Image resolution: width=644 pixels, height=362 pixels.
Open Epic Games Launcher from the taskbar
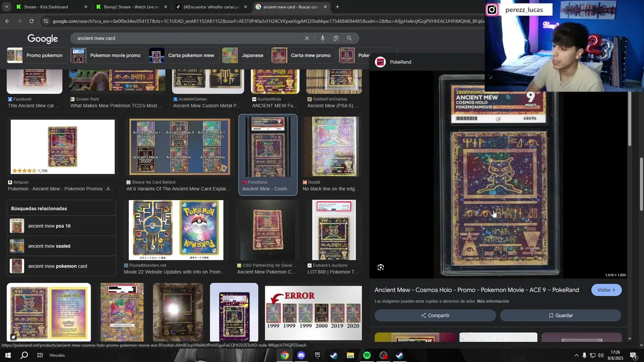pyautogui.click(x=317, y=355)
